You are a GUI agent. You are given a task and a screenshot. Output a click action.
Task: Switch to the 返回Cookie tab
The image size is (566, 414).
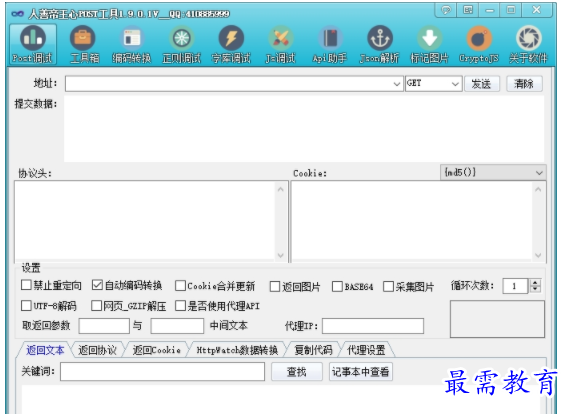(156, 350)
